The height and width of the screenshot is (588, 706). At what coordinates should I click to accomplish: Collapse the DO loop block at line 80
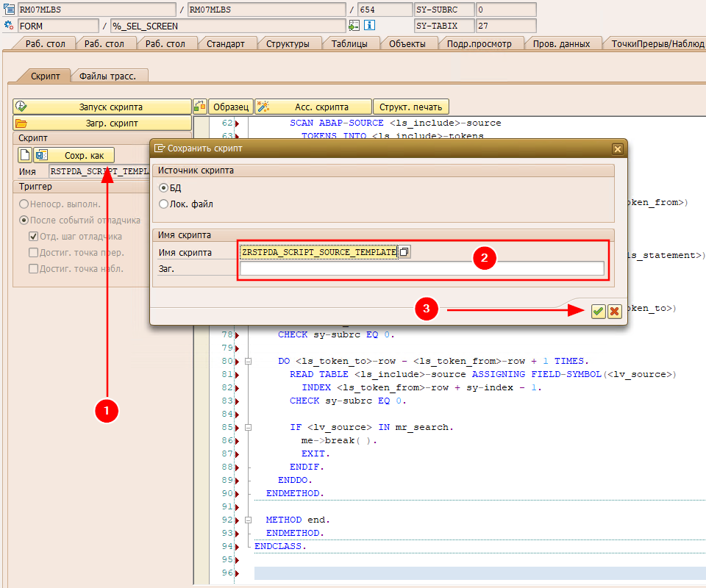tap(248, 362)
